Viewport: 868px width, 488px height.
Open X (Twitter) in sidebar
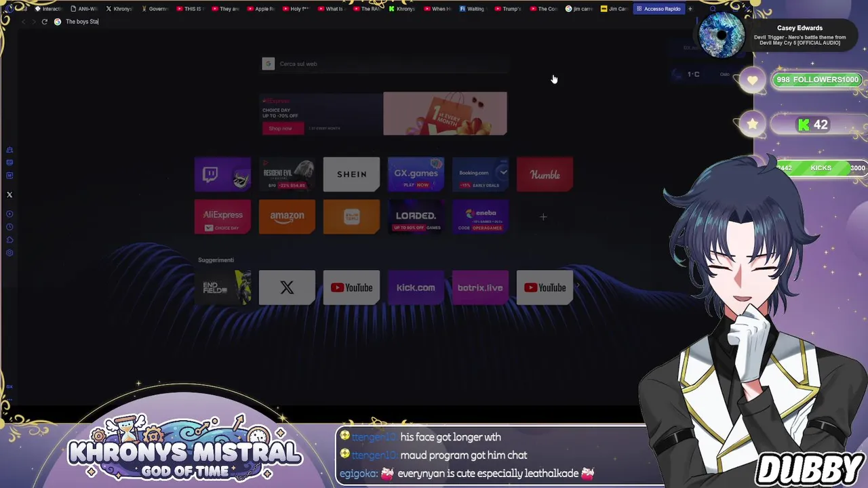coord(9,195)
